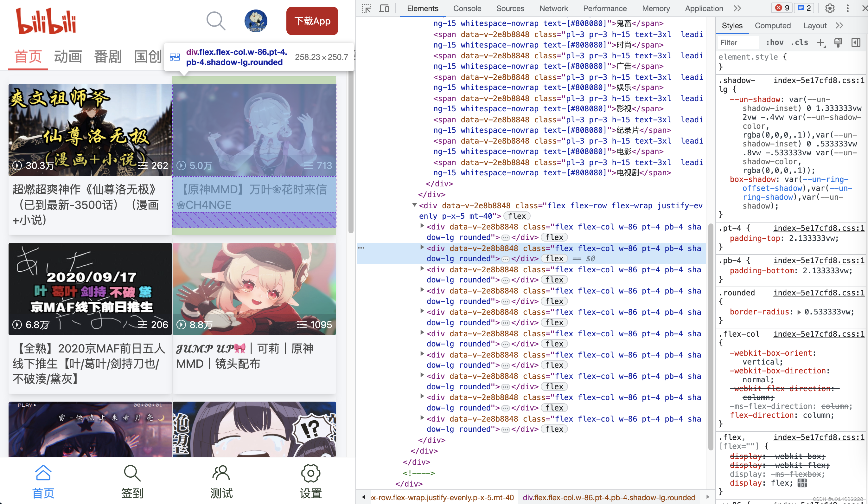The image size is (868, 504).
Task: Focus the styles Filter input
Action: tap(738, 43)
